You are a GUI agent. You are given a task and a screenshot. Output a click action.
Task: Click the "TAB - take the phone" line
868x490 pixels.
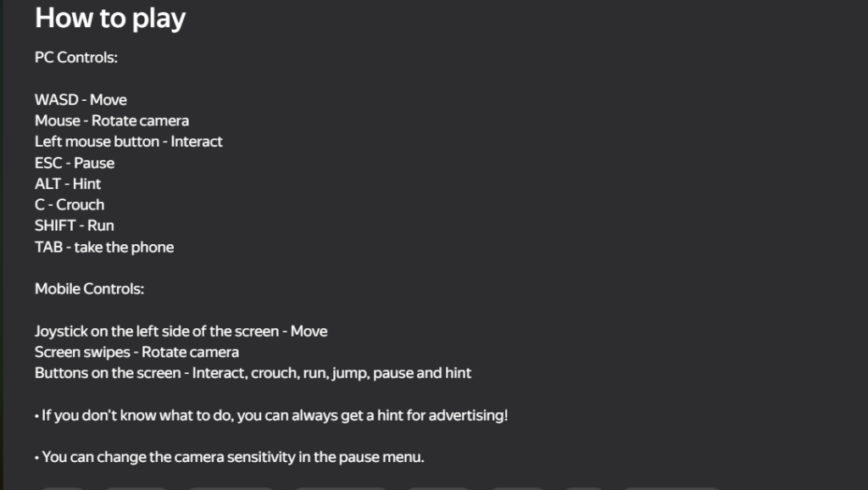pyautogui.click(x=104, y=248)
